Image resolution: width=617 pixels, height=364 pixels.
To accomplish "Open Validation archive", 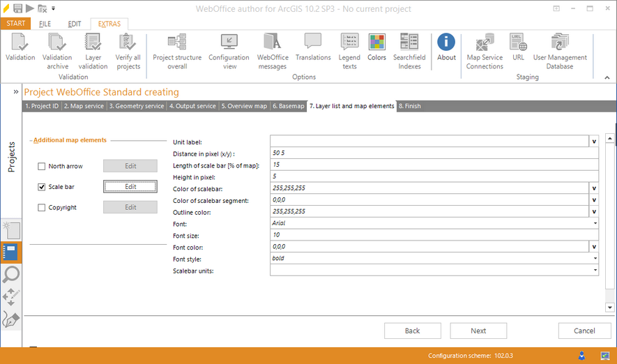I will point(57,52).
